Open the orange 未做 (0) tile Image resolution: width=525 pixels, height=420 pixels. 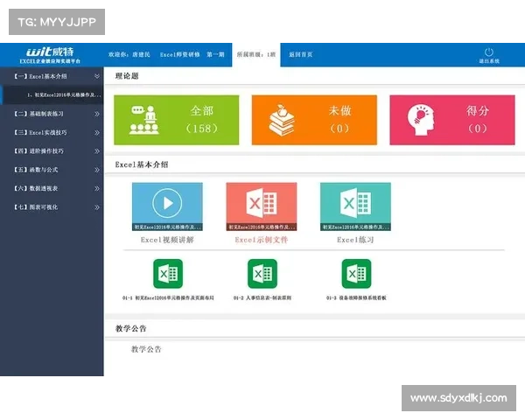(x=314, y=120)
